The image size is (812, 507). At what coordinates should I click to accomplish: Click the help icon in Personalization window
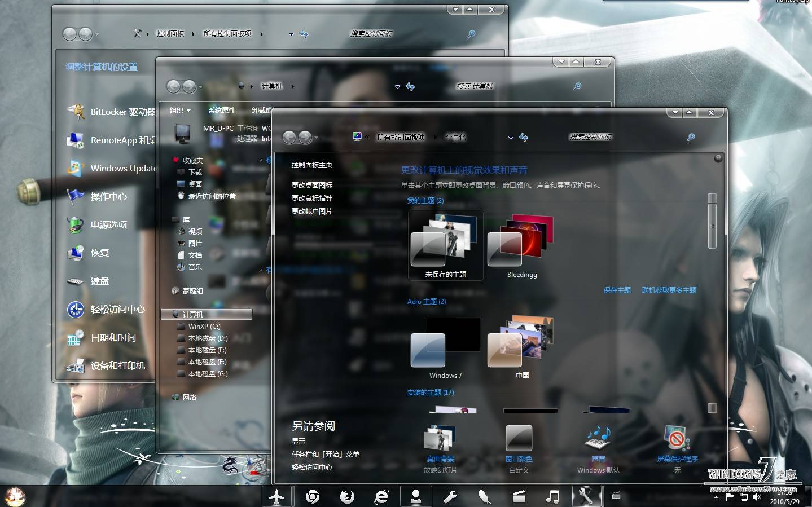(x=718, y=158)
